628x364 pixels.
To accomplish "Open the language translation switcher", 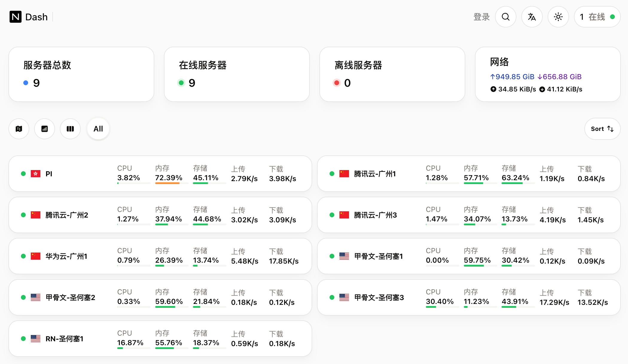I will (532, 17).
